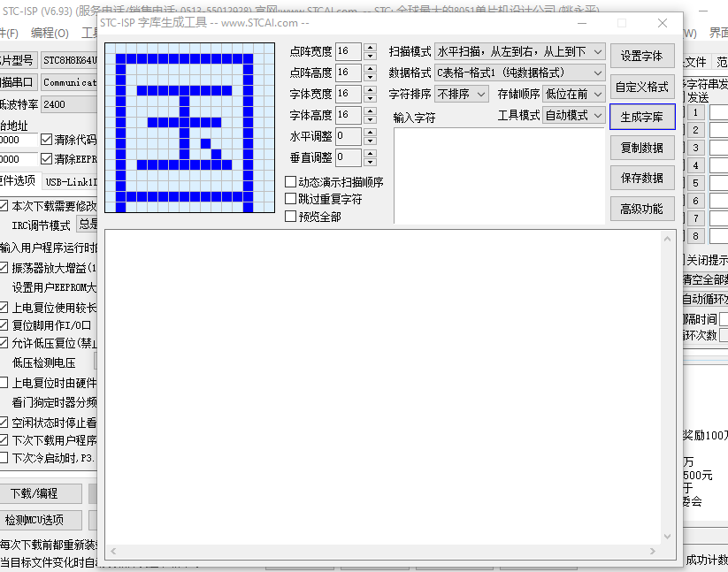The width and height of the screenshot is (728, 572).
Task: Click the 生成字库 button
Action: (x=642, y=117)
